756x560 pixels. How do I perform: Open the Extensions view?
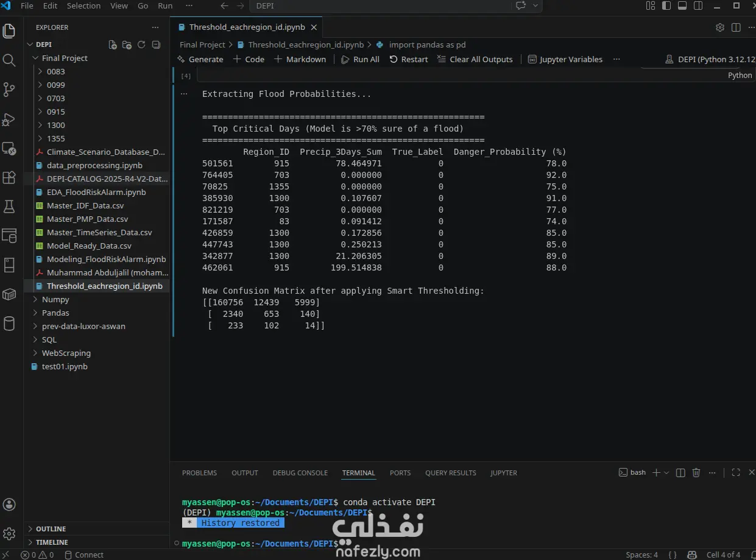point(9,177)
